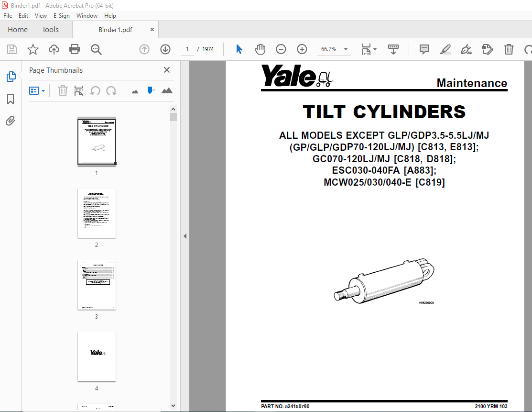This screenshot has width=532, height=412.
Task: Click the current page number field
Action: coord(187,49)
